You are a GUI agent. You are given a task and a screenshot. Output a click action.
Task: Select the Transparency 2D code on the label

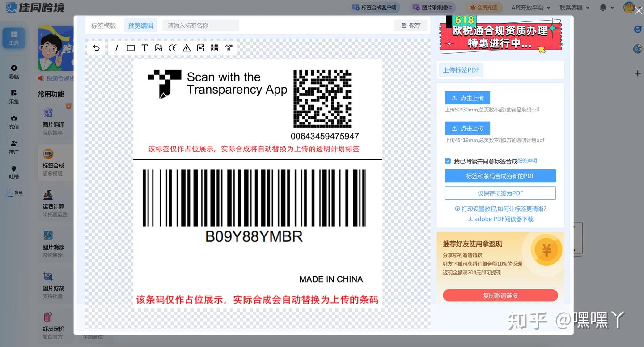tap(322, 99)
